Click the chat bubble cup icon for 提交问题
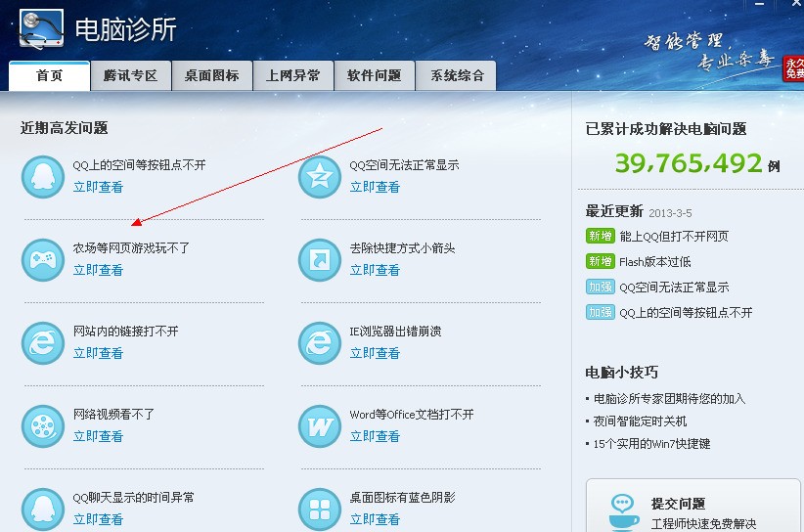Screen dimensions: 804x532 point(623,512)
